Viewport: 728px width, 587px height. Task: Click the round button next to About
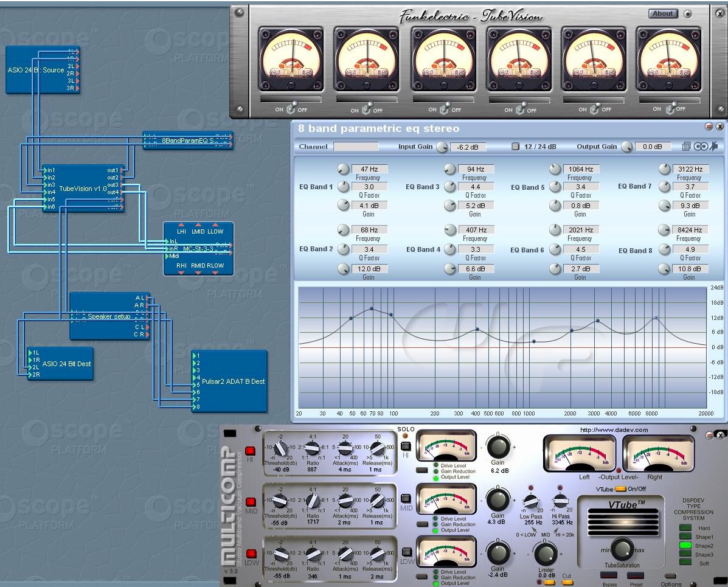coord(688,14)
